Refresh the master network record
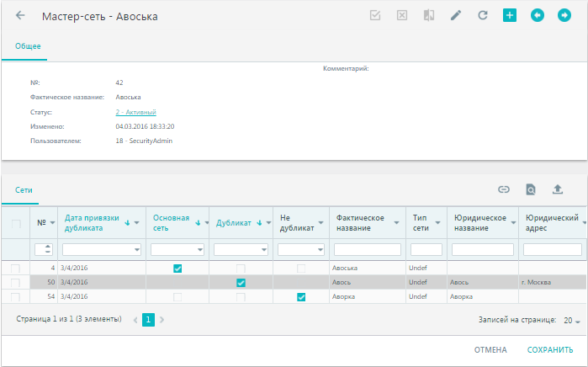Screen dimensions: 588x367 click(483, 15)
